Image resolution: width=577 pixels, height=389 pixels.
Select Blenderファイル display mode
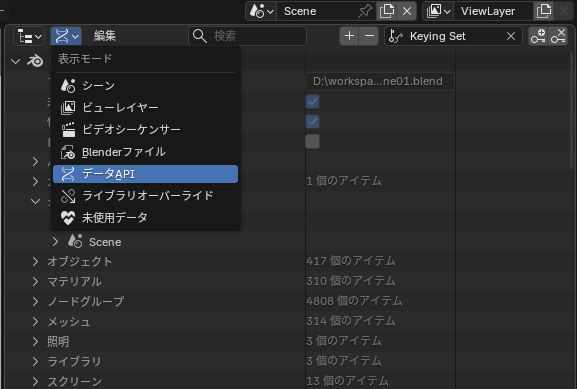[145, 152]
